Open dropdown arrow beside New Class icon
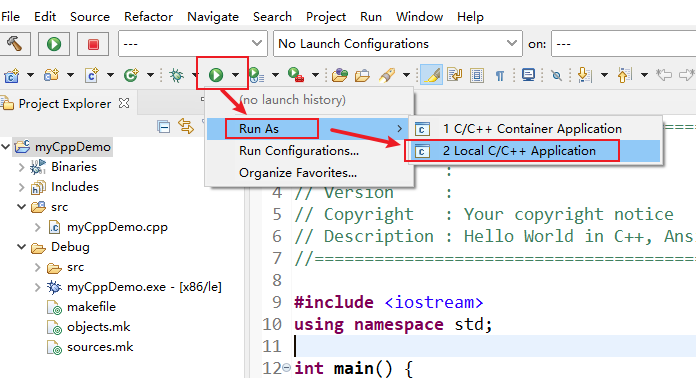696x378 pixels. click(150, 75)
